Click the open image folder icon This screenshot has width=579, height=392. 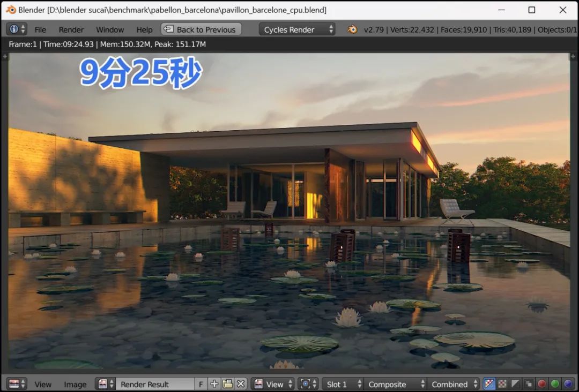click(227, 384)
